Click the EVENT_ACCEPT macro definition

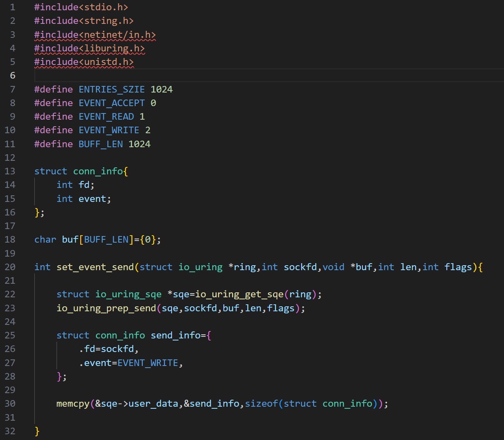(95, 103)
